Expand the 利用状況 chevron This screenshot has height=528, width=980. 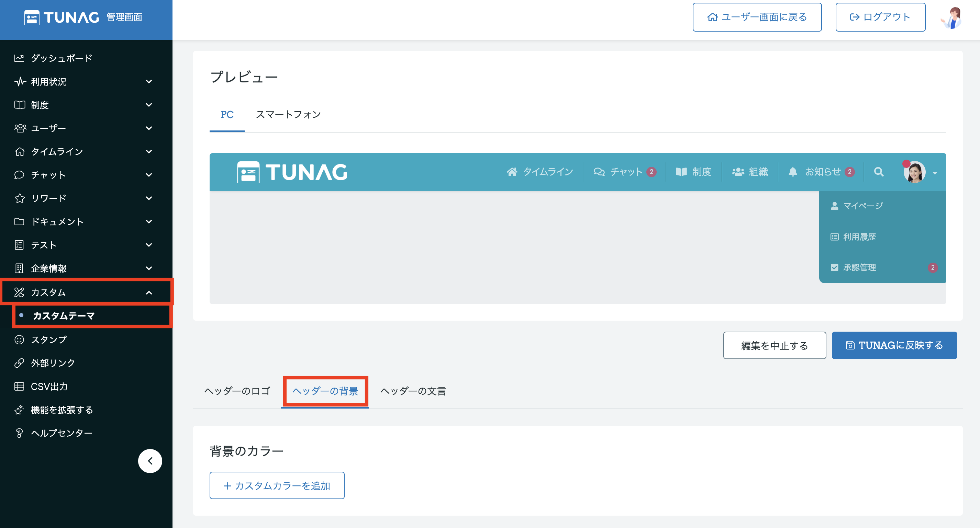(x=149, y=82)
